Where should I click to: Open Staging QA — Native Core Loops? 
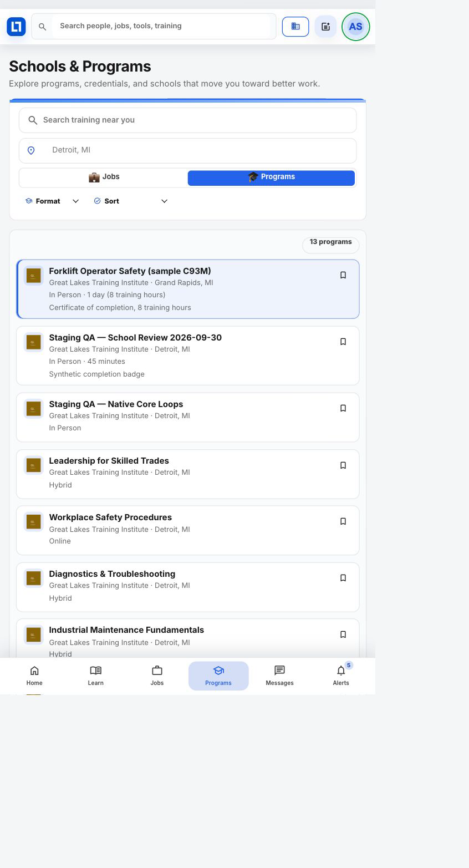pos(188,417)
